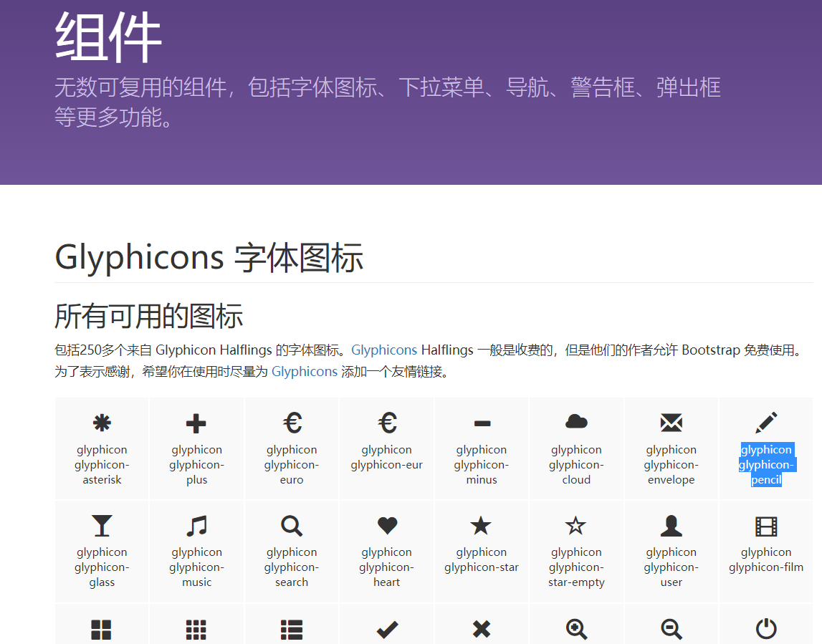Click the euro icon above glyphicon-eur
The height and width of the screenshot is (644, 822).
(387, 423)
